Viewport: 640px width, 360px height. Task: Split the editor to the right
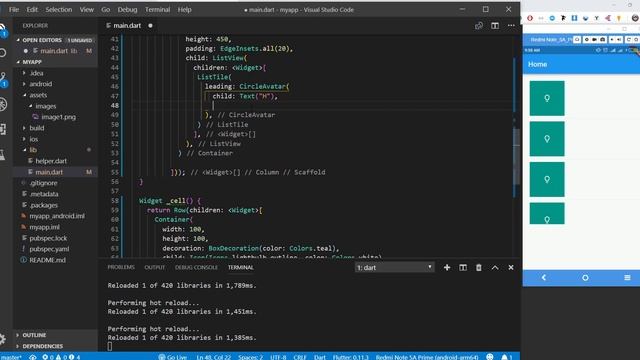(495, 26)
